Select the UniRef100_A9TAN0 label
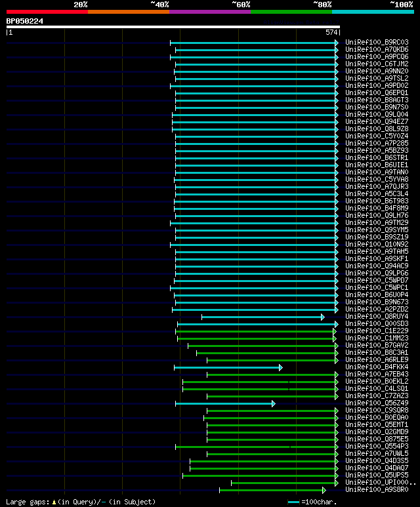Screen dimensions: 420x507 pyautogui.click(x=377, y=172)
